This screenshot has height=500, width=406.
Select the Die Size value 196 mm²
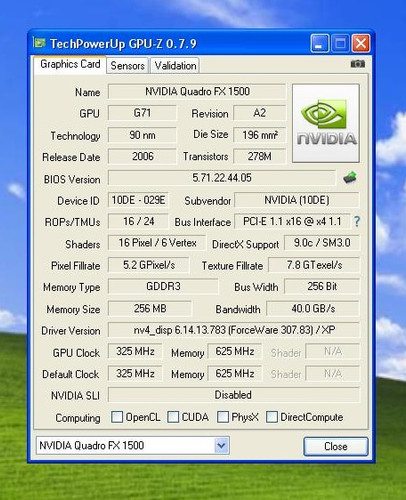click(x=260, y=135)
